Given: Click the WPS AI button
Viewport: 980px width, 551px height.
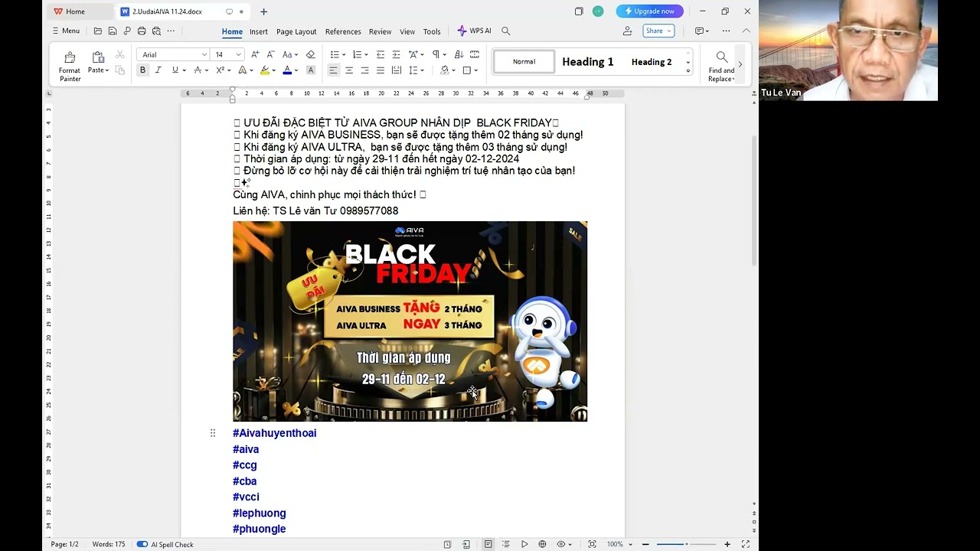Looking at the screenshot, I should tap(474, 31).
